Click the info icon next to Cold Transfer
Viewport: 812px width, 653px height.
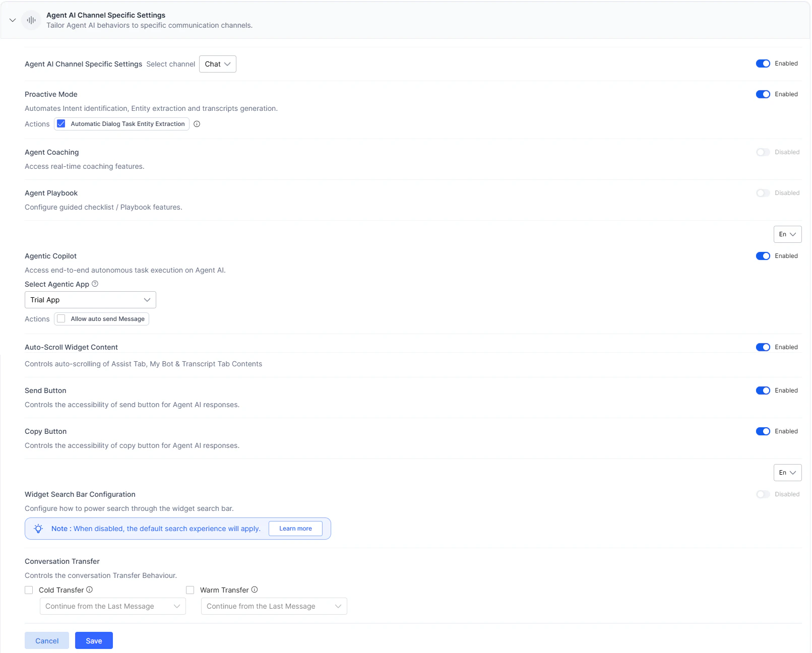(89, 590)
